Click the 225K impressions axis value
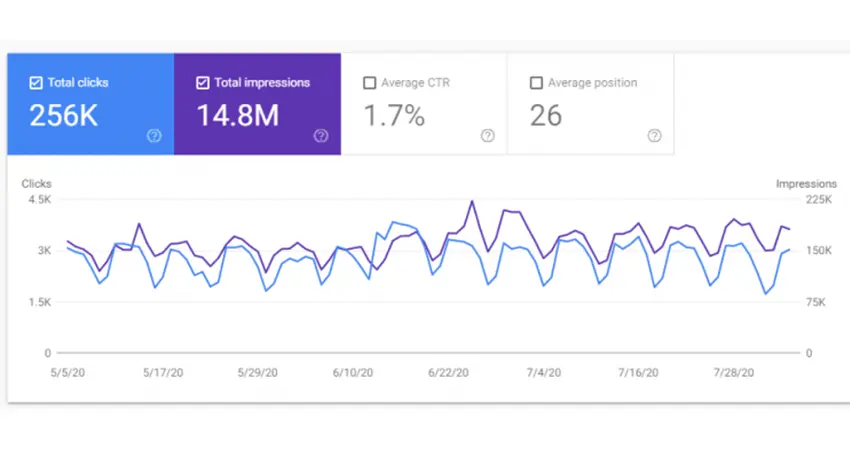The image size is (850, 450). tap(819, 200)
